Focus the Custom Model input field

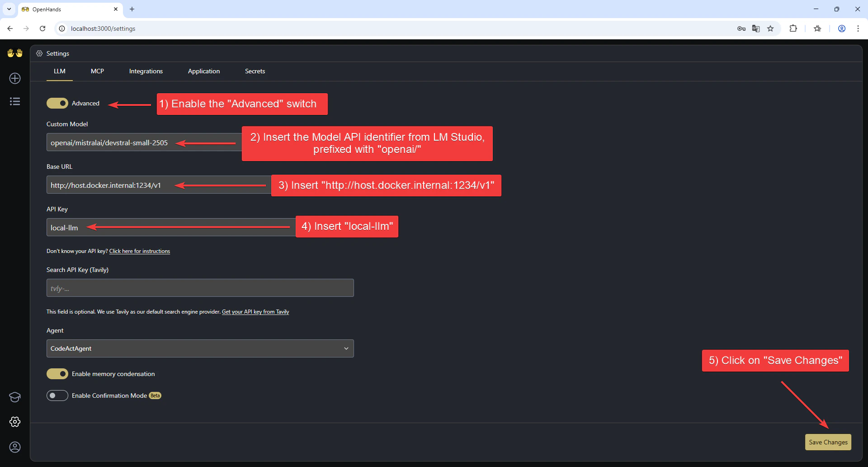tap(144, 143)
